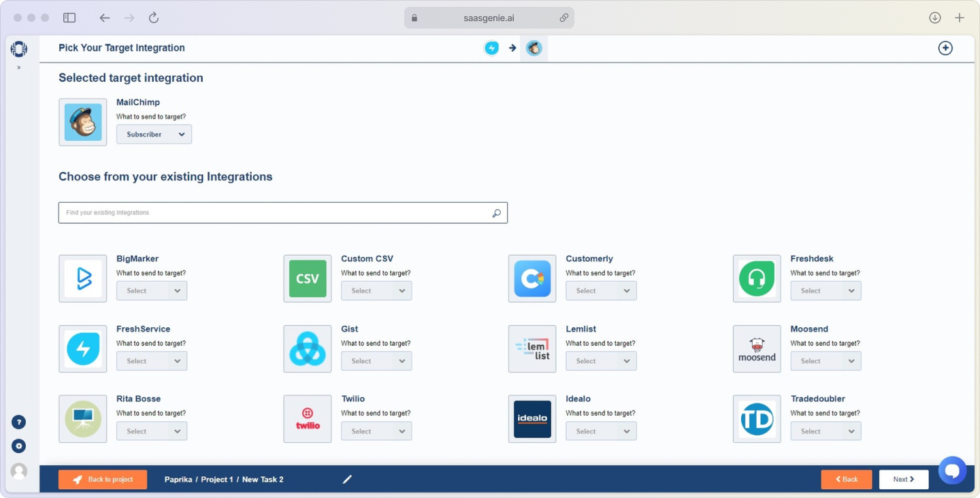Click the plus circle icon in header
The image size is (980, 498).
coord(945,48)
